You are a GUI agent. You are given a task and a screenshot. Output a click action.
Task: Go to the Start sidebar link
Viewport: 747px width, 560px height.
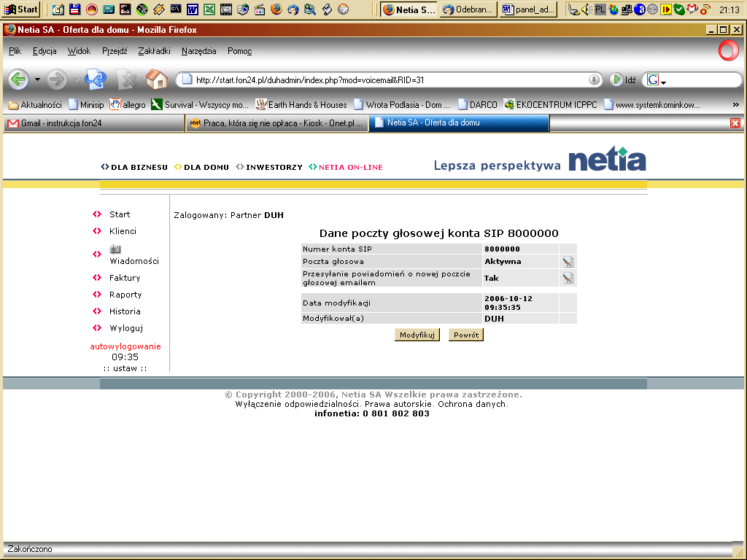click(120, 214)
